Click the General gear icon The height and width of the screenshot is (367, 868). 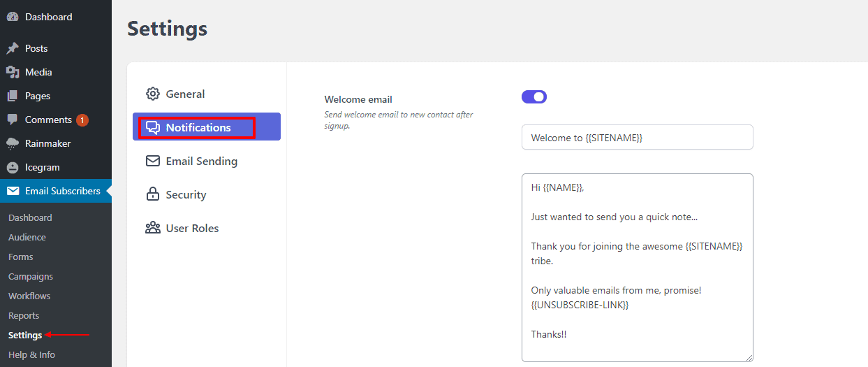click(x=153, y=94)
